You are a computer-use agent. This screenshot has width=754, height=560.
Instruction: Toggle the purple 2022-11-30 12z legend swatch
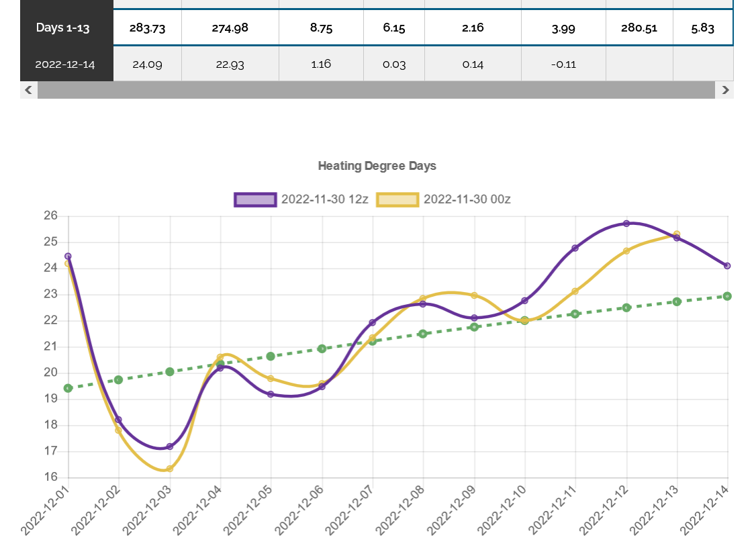tap(255, 199)
